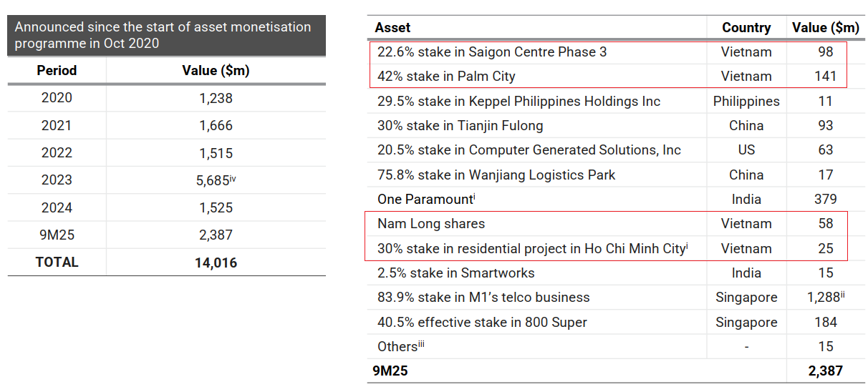Click 'Saigon Centre Phase 3' asset row

pyautogui.click(x=492, y=52)
